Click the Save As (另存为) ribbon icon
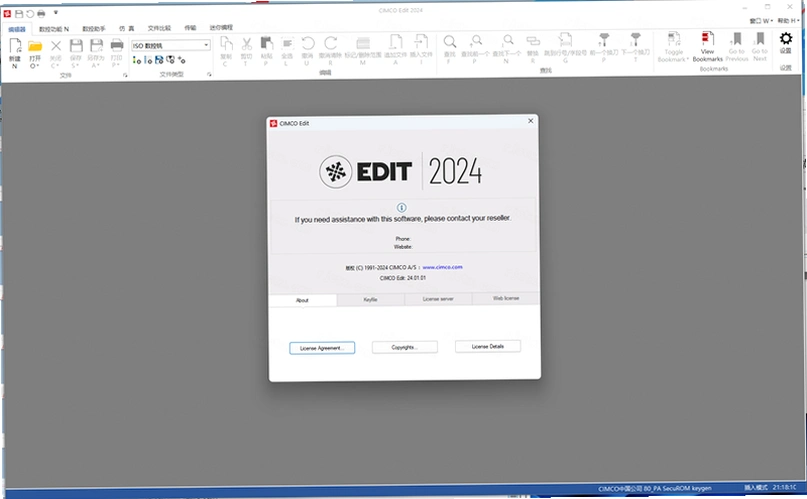The height and width of the screenshot is (499, 807). tap(96, 46)
